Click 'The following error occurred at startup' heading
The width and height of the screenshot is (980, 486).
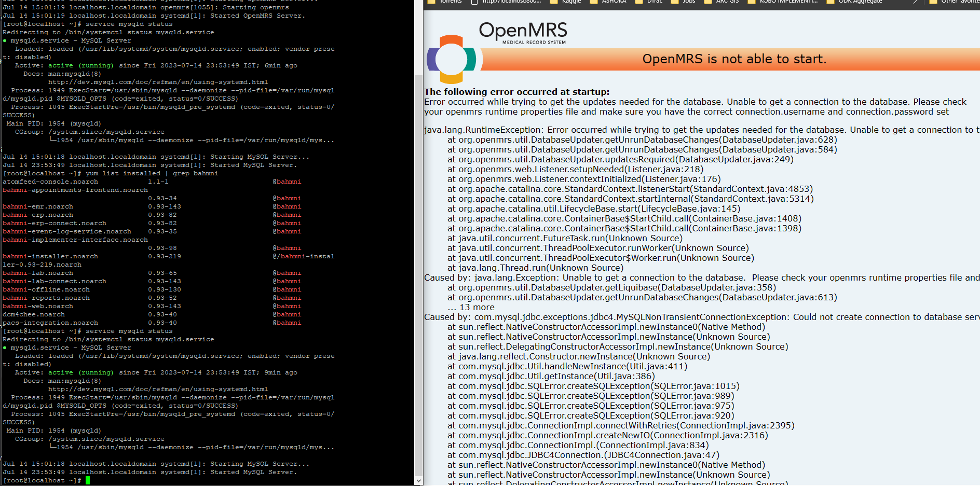(517, 92)
